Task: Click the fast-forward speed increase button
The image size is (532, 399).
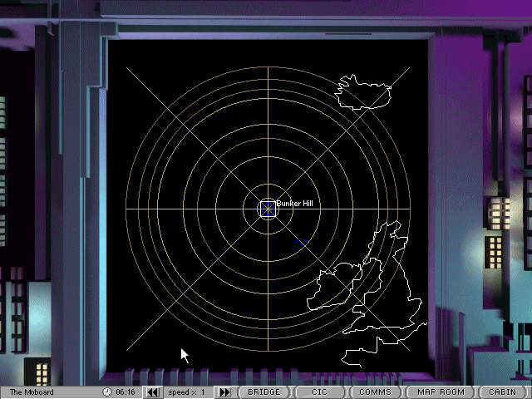Action: pyautogui.click(x=224, y=392)
